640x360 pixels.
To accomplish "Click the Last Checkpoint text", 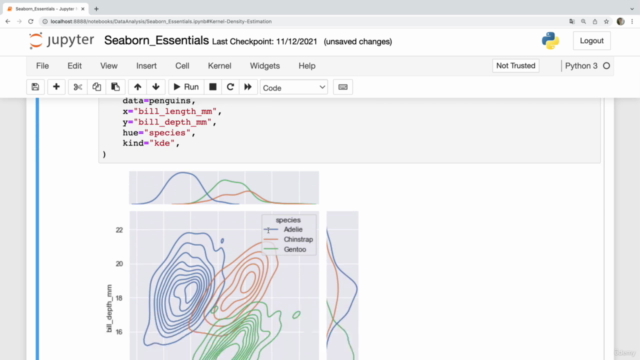I will (x=264, y=42).
